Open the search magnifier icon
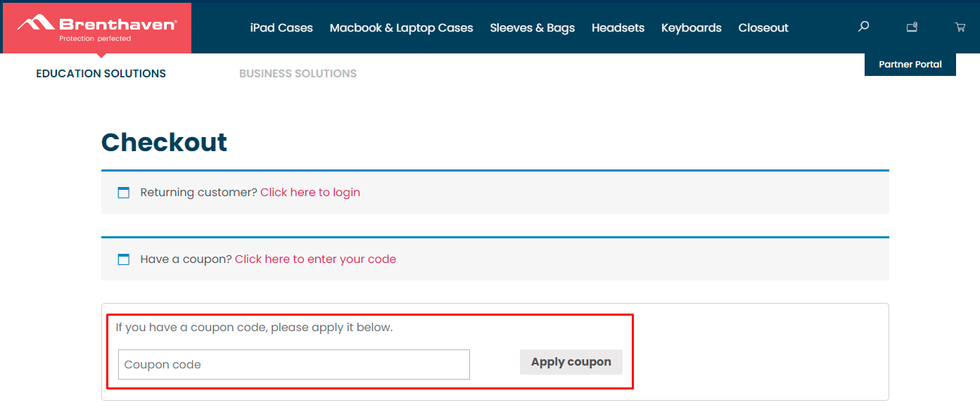The image size is (980, 412). tap(864, 27)
